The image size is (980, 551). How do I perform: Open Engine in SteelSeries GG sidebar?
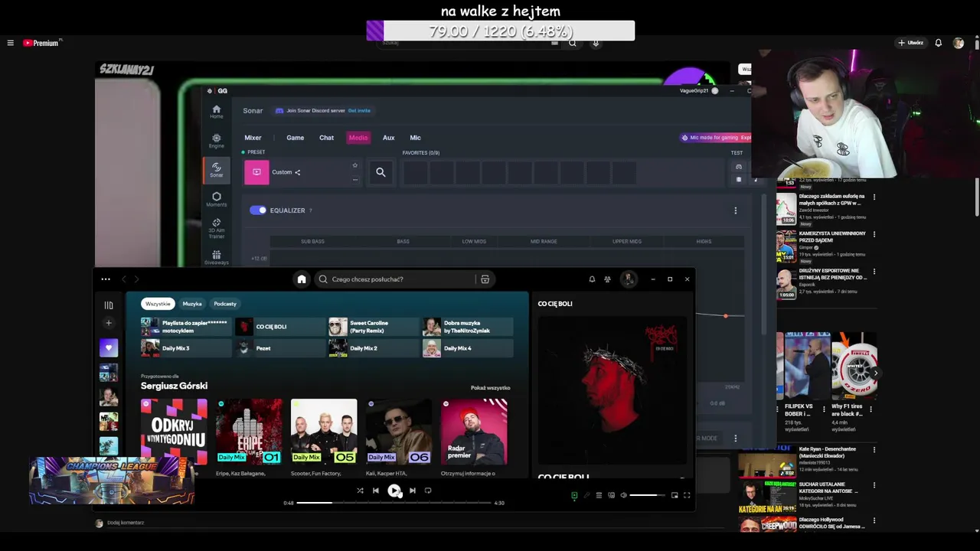click(x=217, y=141)
